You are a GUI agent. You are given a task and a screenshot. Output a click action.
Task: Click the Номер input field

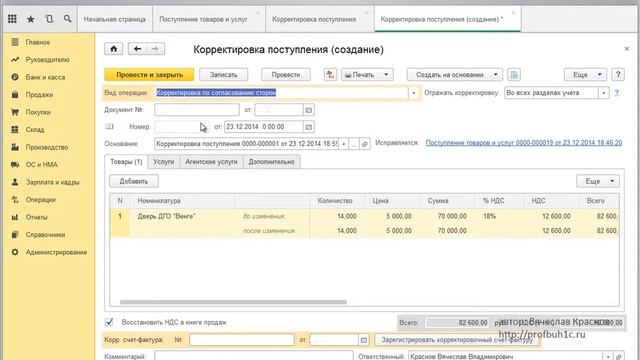(182, 127)
